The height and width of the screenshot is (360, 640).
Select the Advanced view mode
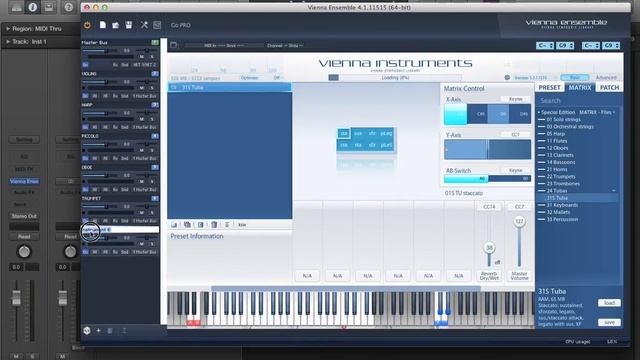(606, 78)
